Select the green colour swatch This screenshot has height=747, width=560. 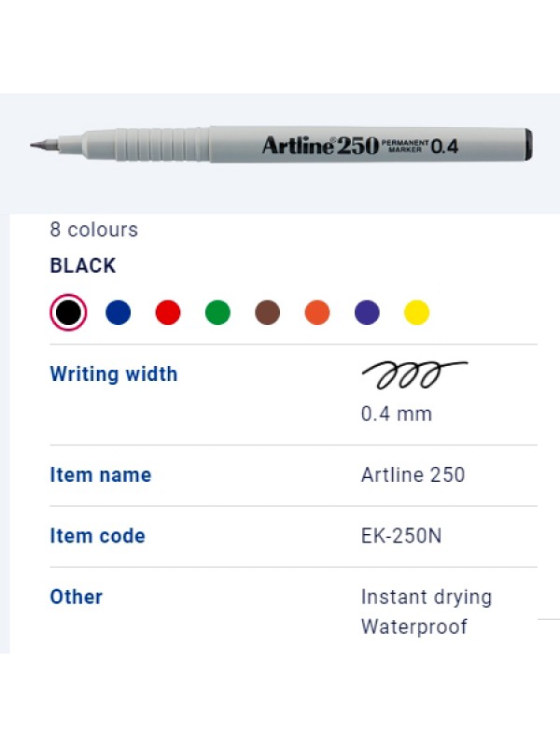pyautogui.click(x=217, y=313)
